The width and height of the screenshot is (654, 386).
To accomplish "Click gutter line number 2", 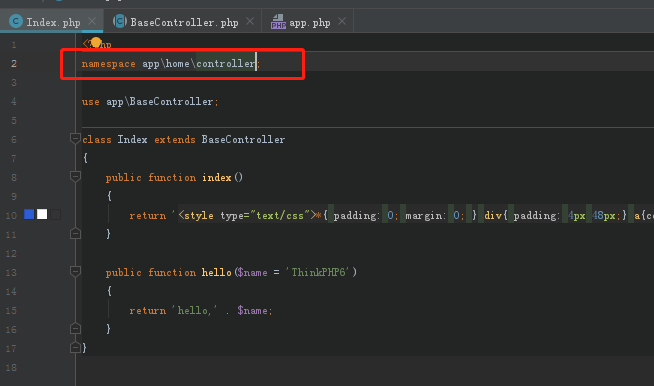I will 14,63.
